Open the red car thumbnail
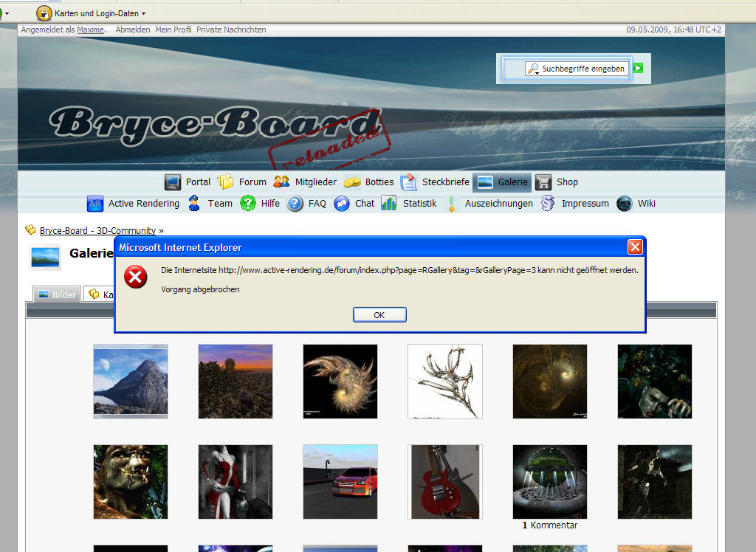 tap(340, 482)
